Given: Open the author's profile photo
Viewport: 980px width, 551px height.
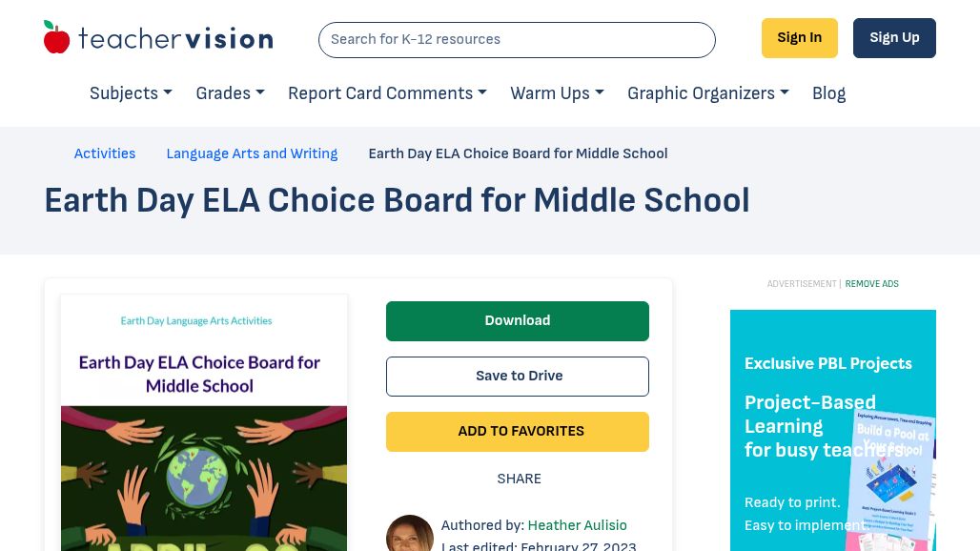Looking at the screenshot, I should 409,534.
